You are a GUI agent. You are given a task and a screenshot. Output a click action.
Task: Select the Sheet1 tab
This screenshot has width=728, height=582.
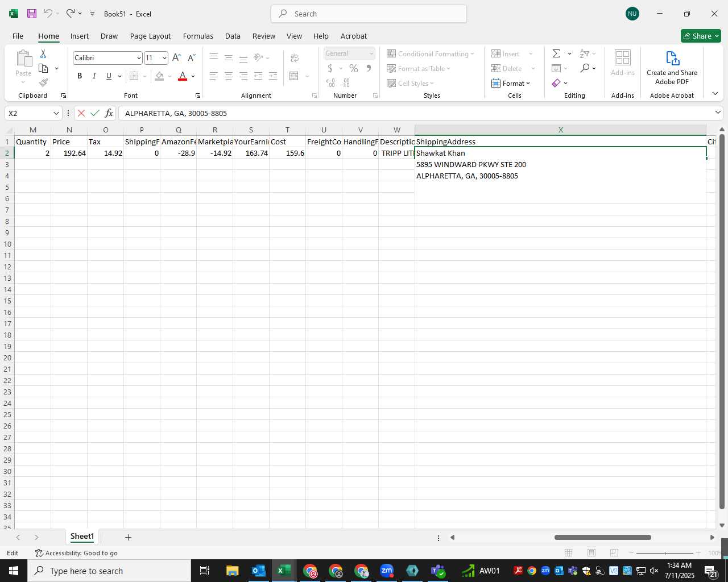(x=82, y=537)
